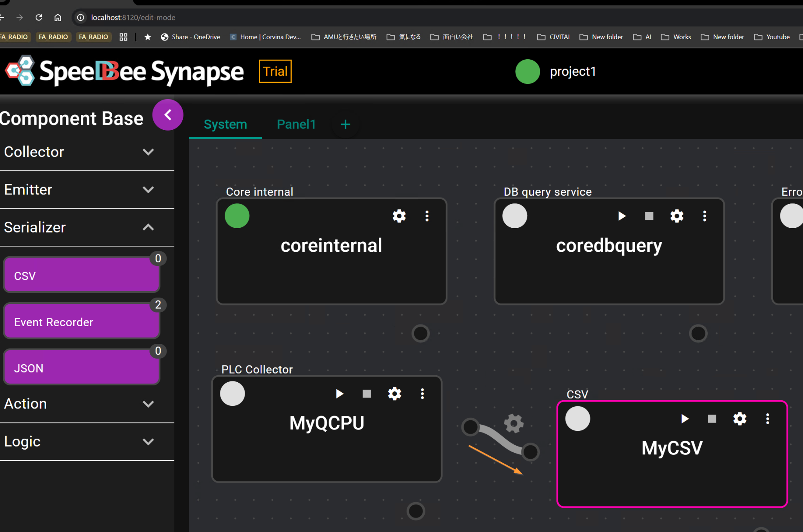803x532 pixels.
Task: Collapse Component Base sidebar with purple arrow
Action: [x=168, y=115]
